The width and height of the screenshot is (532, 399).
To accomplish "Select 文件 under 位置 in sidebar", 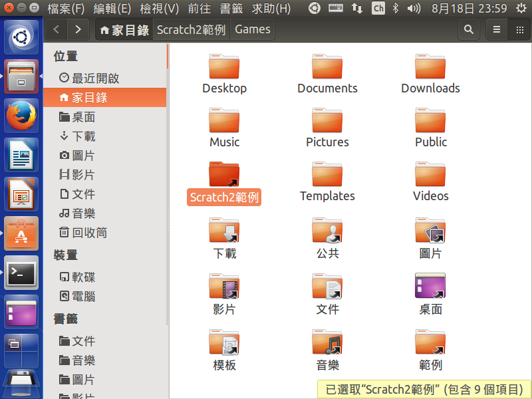I will click(105, 194).
